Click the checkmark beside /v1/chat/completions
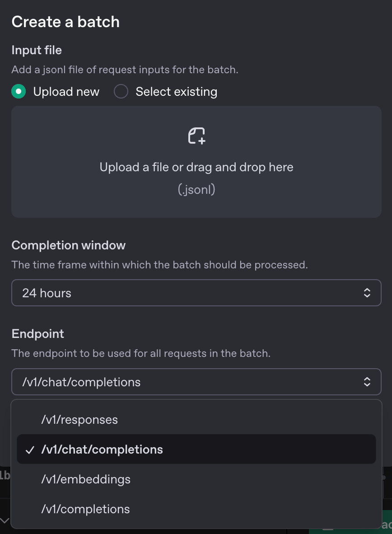 point(30,450)
